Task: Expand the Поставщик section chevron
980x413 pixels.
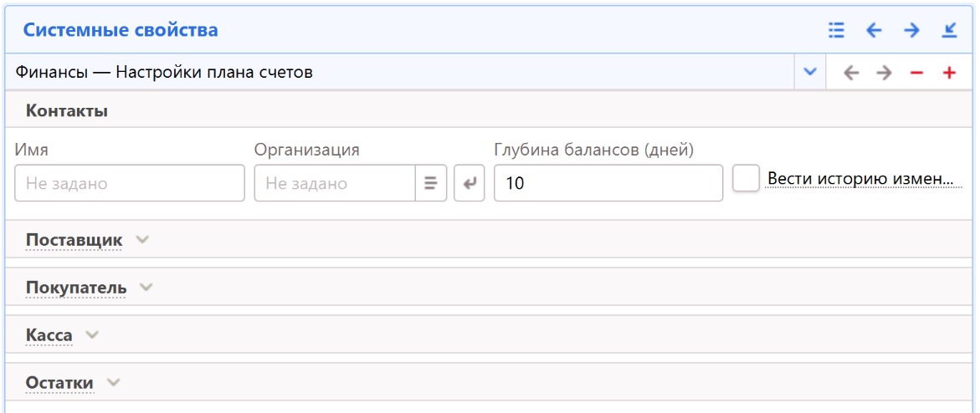Action: point(142,240)
